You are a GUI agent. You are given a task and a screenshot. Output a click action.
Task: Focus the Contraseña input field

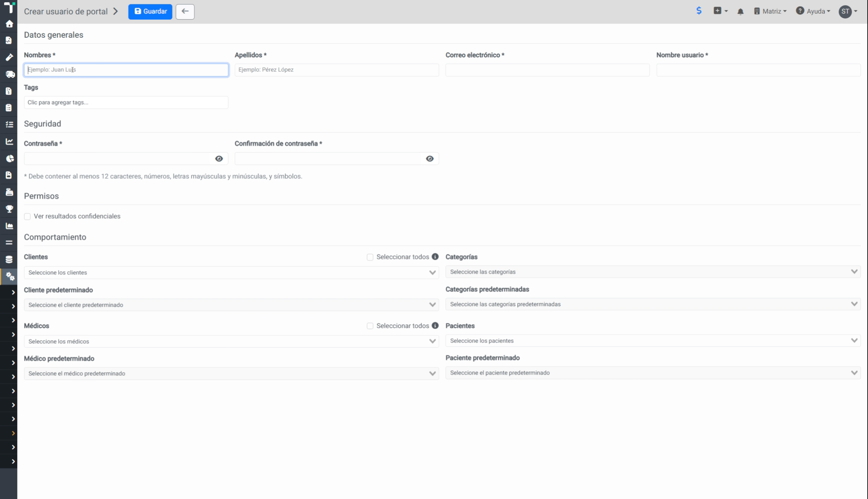117,159
